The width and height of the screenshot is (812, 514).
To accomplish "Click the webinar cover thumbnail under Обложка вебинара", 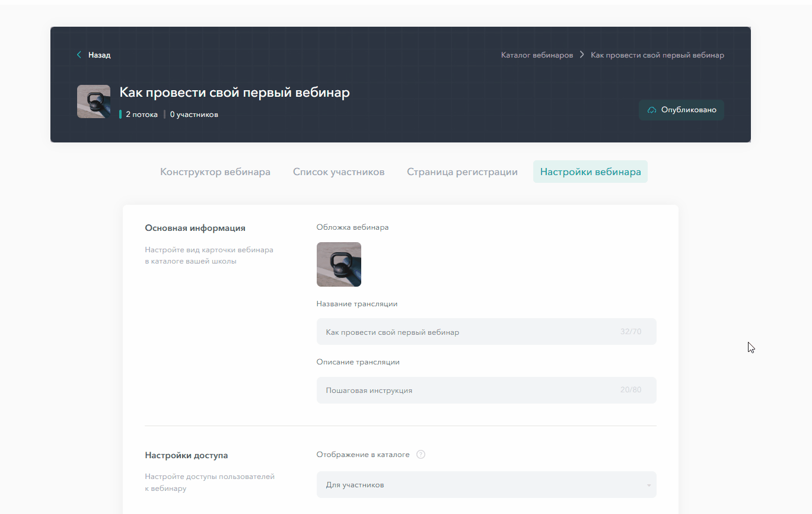I will [339, 265].
